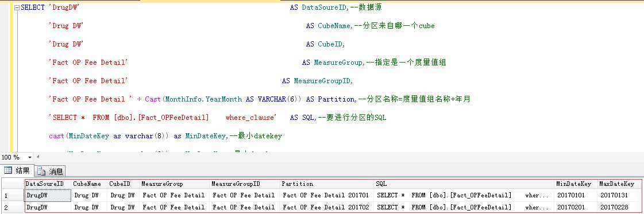
Task: Click Partition cell Fact OP Fee Detail 201701
Action: 327,196
